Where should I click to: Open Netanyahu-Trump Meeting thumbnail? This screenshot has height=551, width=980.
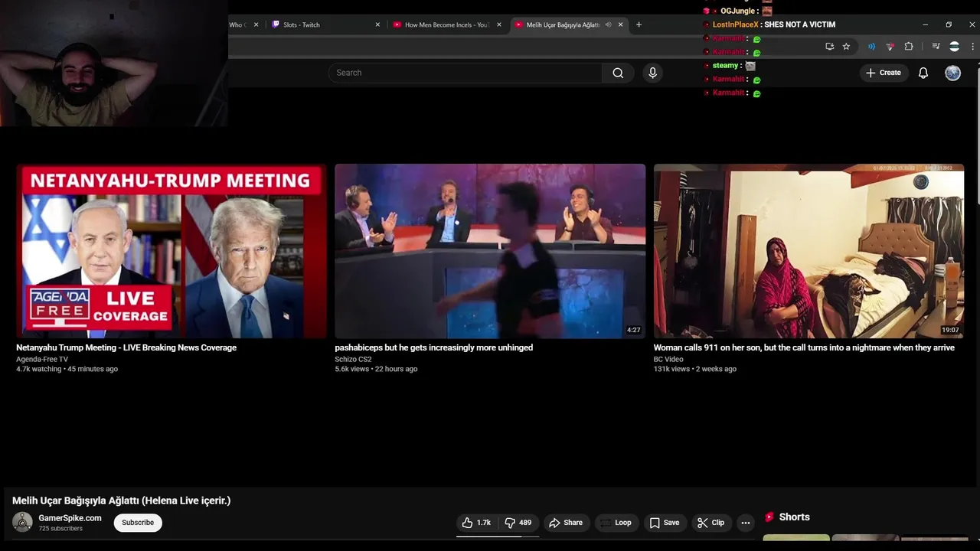[171, 251]
